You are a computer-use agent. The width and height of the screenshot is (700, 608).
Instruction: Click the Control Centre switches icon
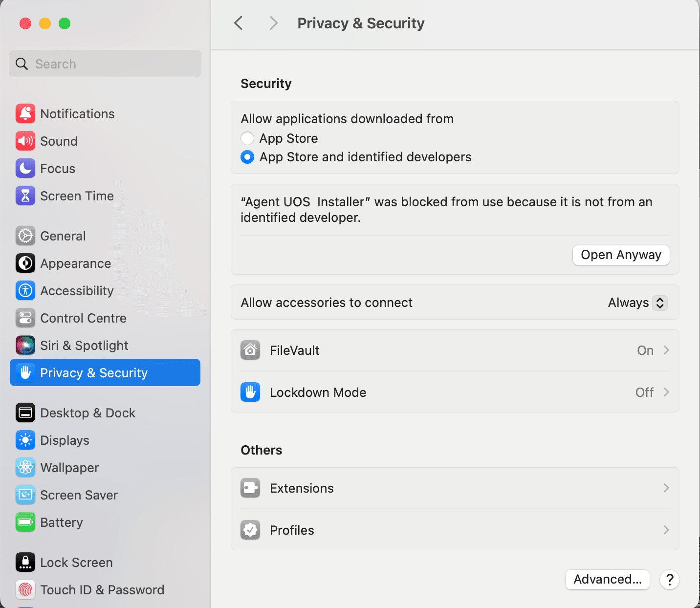(25, 318)
